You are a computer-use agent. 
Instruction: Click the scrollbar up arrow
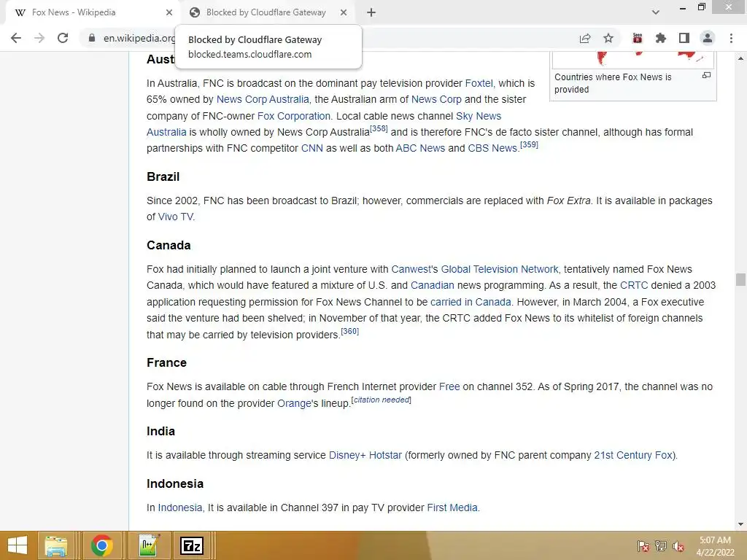tap(740, 58)
